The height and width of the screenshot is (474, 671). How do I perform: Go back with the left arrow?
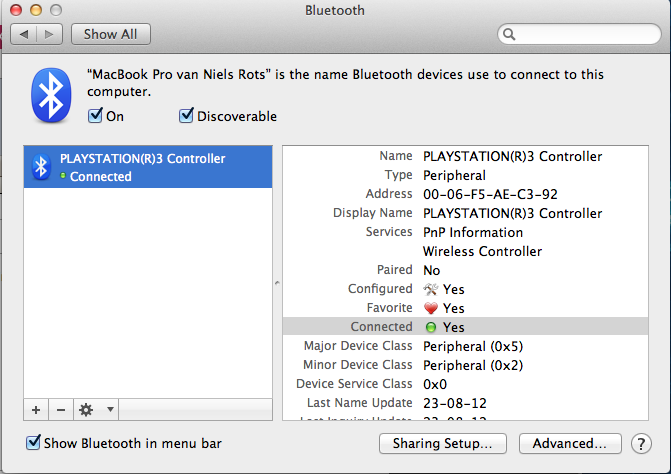pos(24,34)
